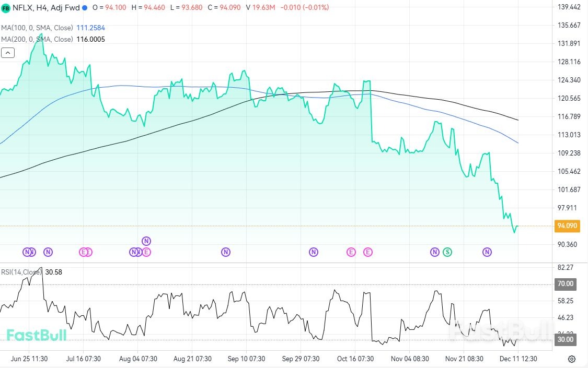Viewport: 588px width, 368px height.
Task: Click the RSI 70.00 overbought level label
Action: (566, 284)
